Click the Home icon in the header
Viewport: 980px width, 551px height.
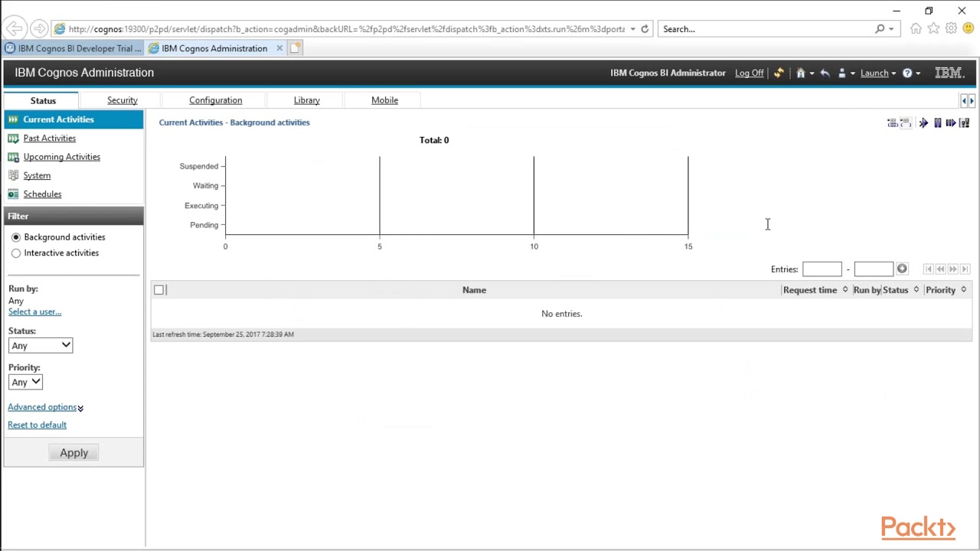pyautogui.click(x=801, y=73)
